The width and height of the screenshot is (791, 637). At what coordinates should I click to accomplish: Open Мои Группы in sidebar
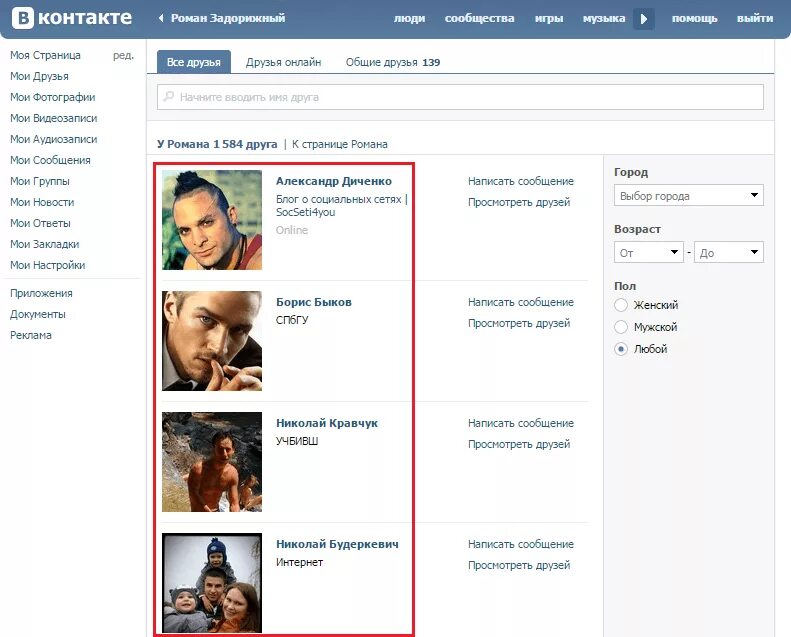pos(40,181)
